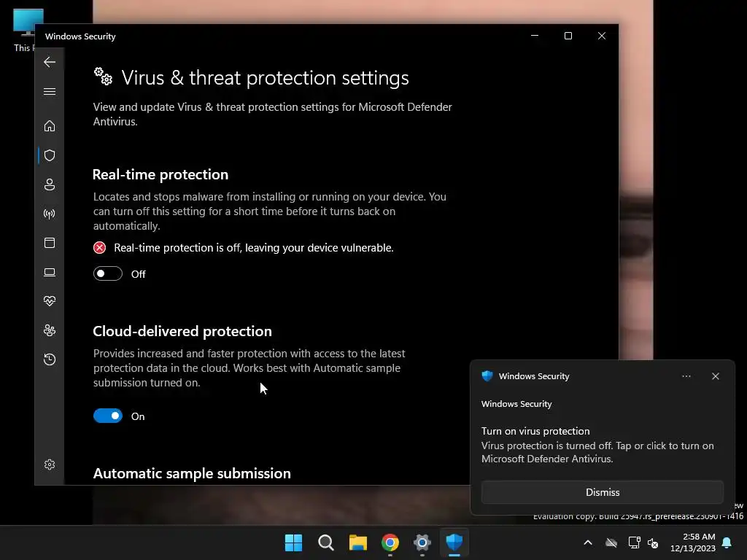Click Windows Security taskbar icon

click(x=454, y=542)
